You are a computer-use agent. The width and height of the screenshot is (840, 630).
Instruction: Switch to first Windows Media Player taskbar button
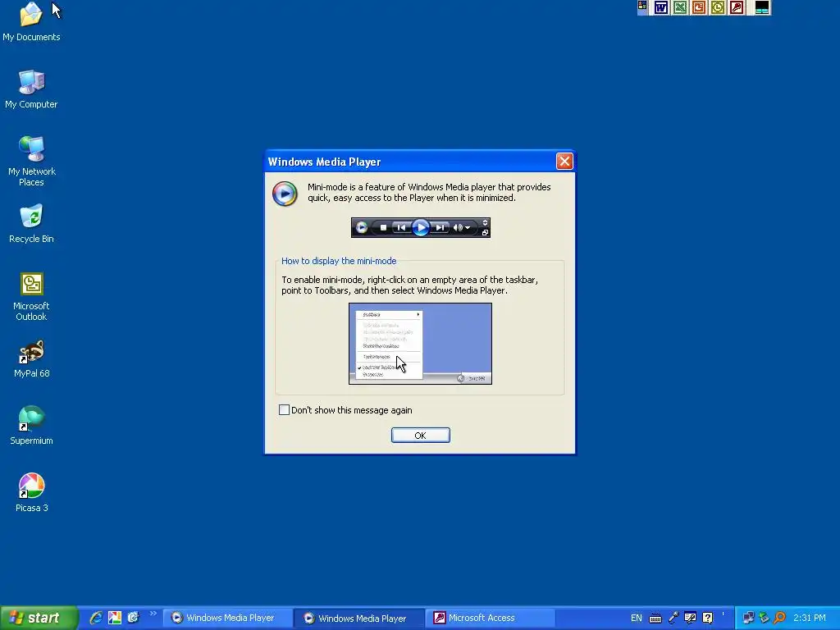[227, 618]
